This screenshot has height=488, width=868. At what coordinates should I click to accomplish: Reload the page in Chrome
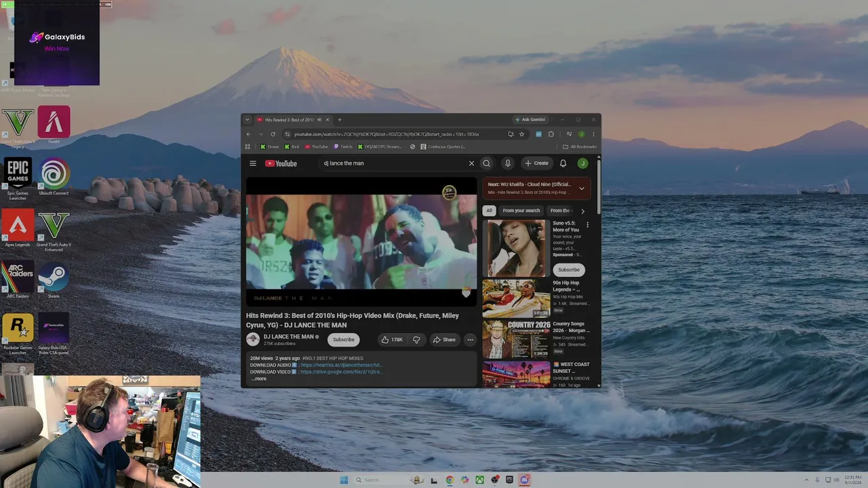[x=273, y=134]
